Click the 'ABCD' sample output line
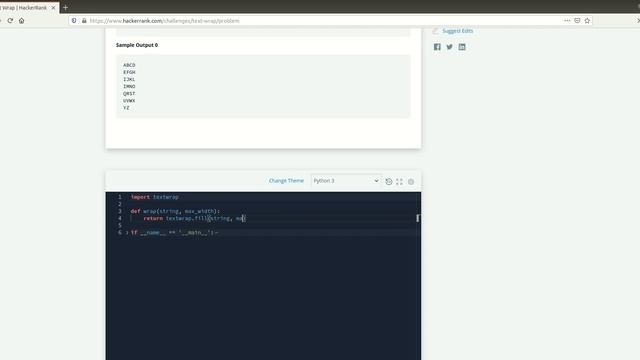 pyautogui.click(x=129, y=65)
